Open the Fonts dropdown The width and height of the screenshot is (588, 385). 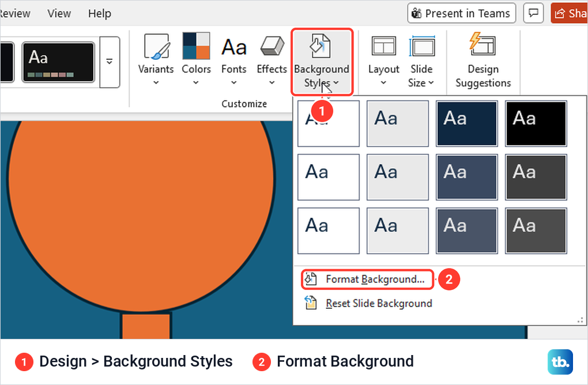(x=233, y=60)
